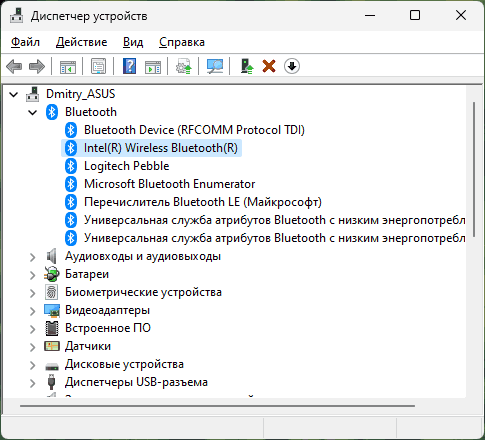The width and height of the screenshot is (485, 440).
Task: Select Перечислитель Bluetooth LE (Майкрософт)
Action: click(x=203, y=202)
